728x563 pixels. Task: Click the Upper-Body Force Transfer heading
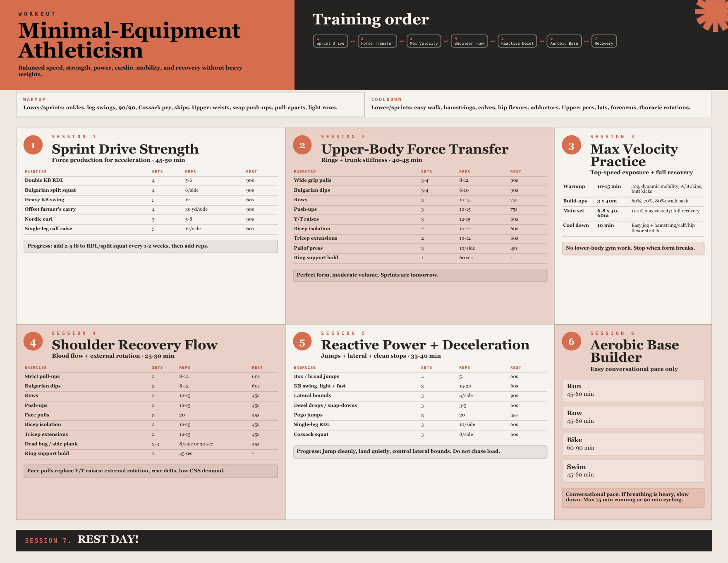click(x=414, y=149)
